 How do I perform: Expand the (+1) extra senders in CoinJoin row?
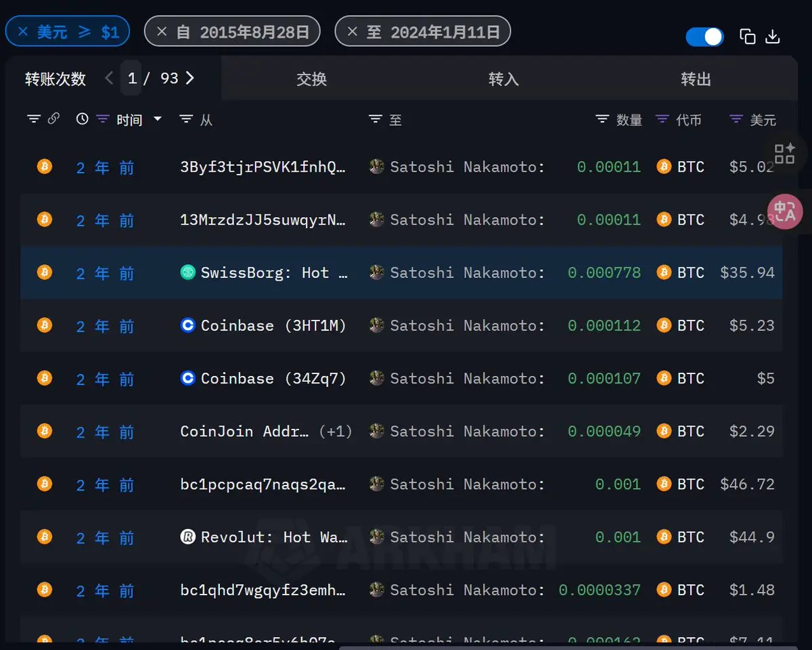(336, 431)
